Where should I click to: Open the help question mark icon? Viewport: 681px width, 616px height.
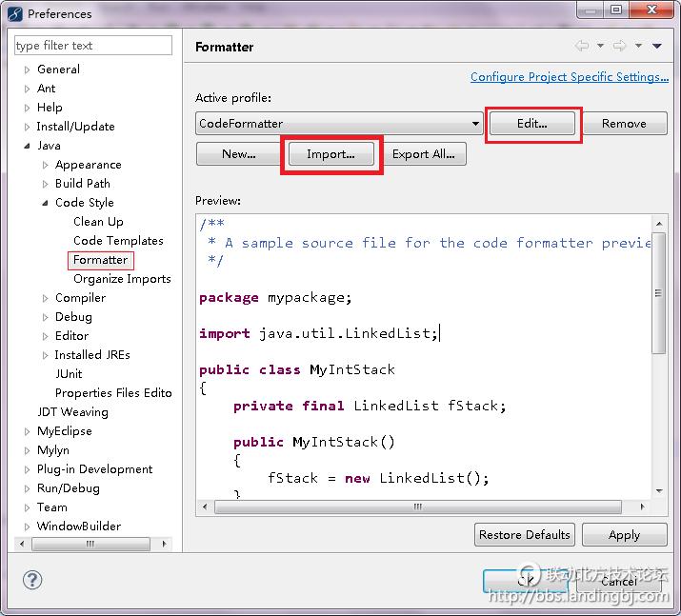click(31, 580)
